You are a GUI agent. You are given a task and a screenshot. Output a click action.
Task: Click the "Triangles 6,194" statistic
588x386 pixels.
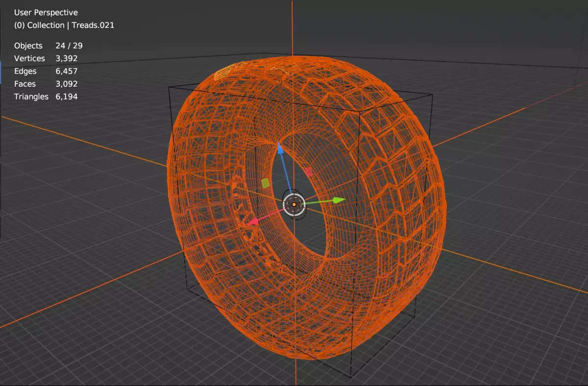coord(46,96)
